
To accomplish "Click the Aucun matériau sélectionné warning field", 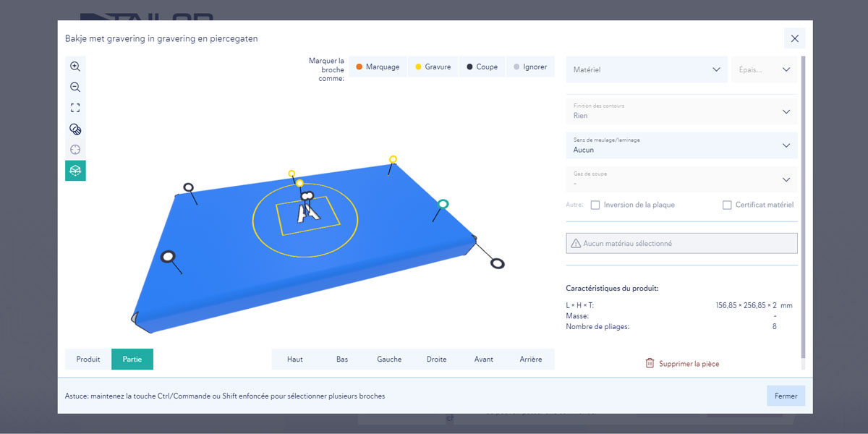I will click(681, 244).
